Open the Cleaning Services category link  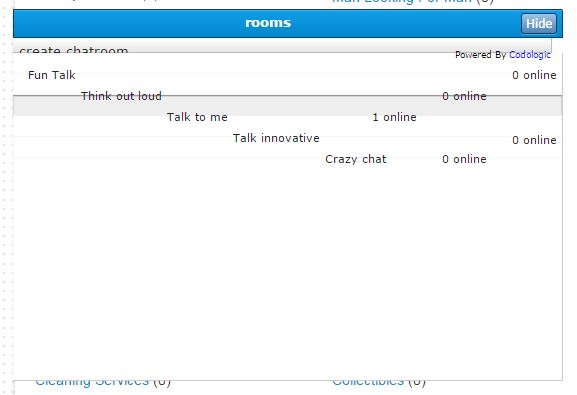coord(92,383)
